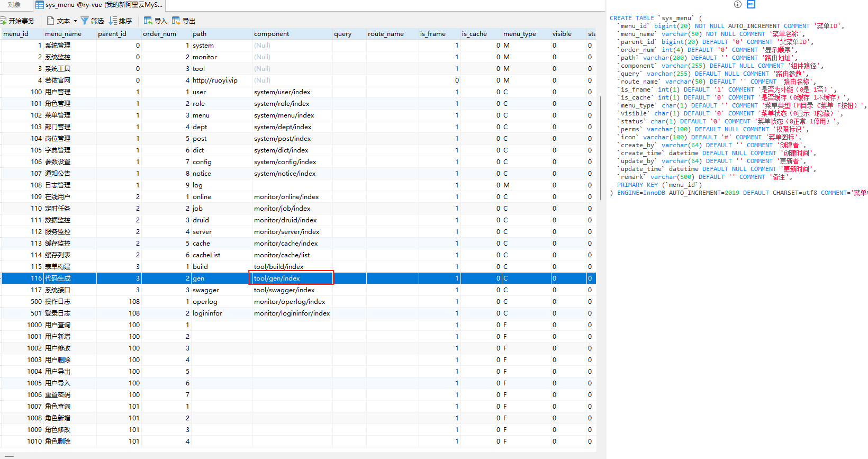The width and height of the screenshot is (868, 459).
Task: Click the path cell 'dict'
Action: [221, 150]
